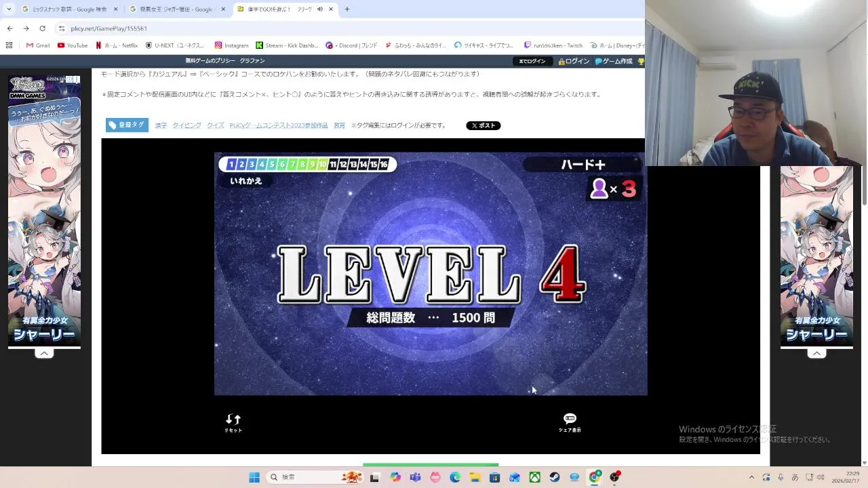Close the ミックスナッツ 歌詞 tab
Screen dimensions: 868x488
coord(115,9)
